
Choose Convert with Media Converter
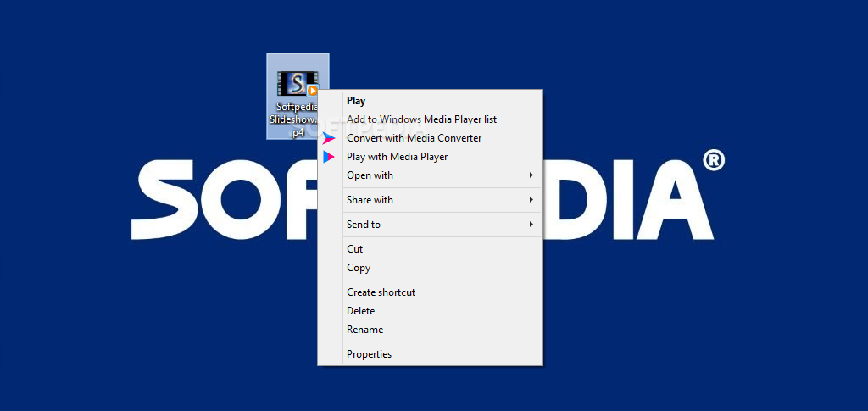tap(430, 138)
